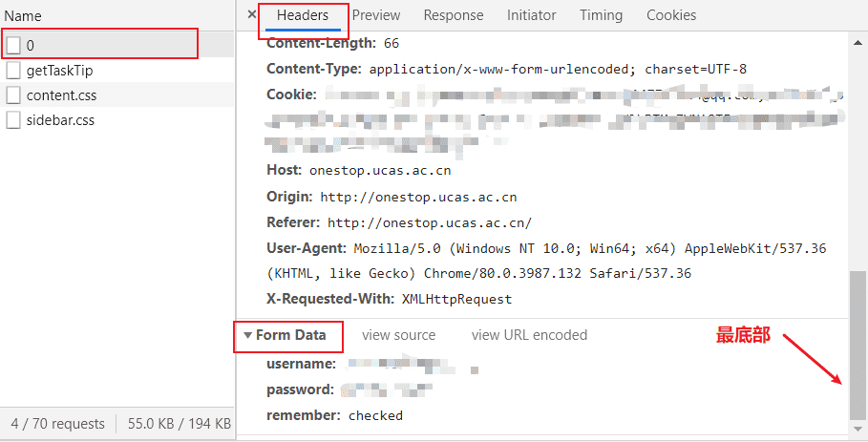
Task: Switch to the Headers tab
Action: pyautogui.click(x=303, y=15)
